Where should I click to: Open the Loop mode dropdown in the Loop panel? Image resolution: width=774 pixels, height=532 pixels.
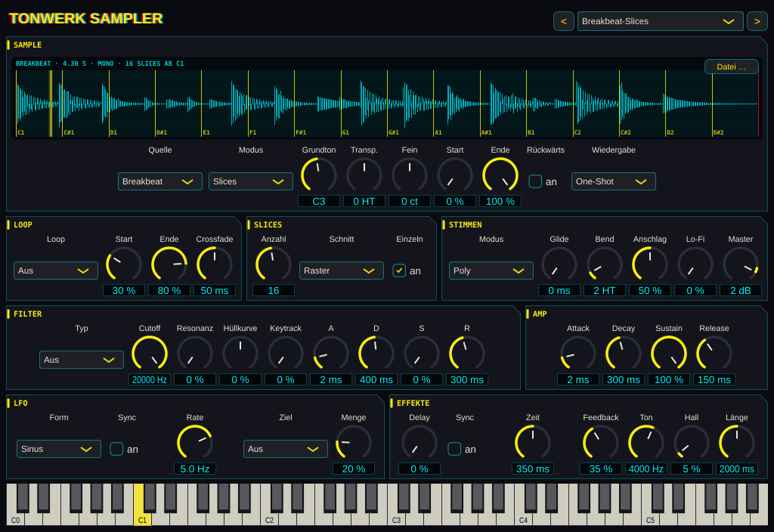(56, 271)
